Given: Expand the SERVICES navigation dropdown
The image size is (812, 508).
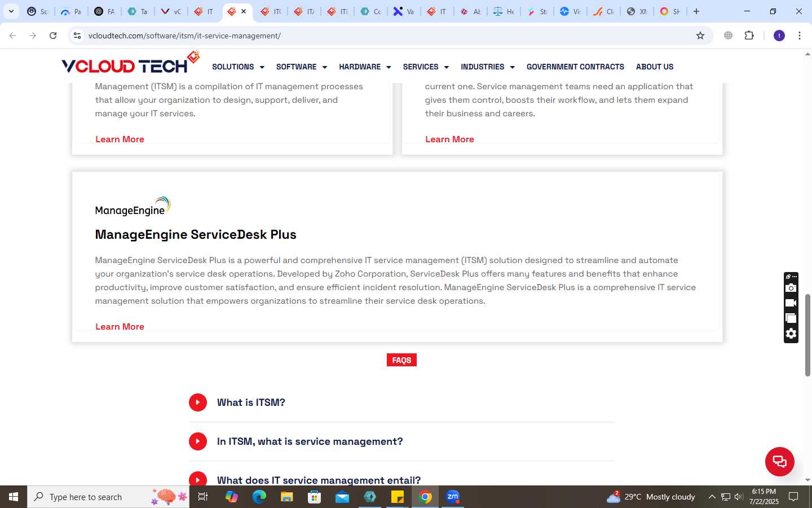Looking at the screenshot, I should pos(426,67).
